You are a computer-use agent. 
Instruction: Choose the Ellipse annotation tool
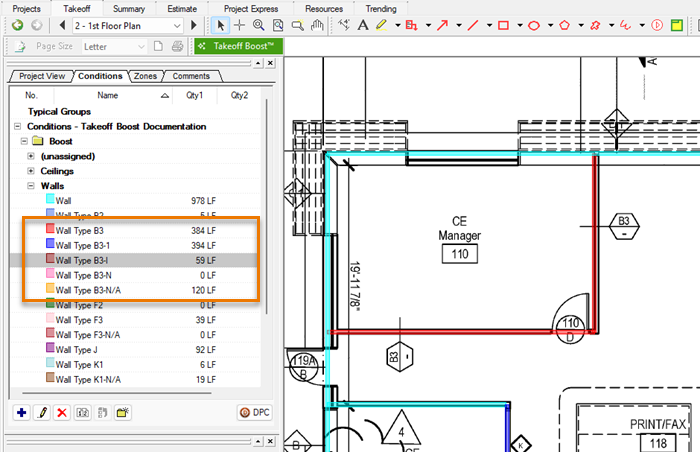point(534,25)
